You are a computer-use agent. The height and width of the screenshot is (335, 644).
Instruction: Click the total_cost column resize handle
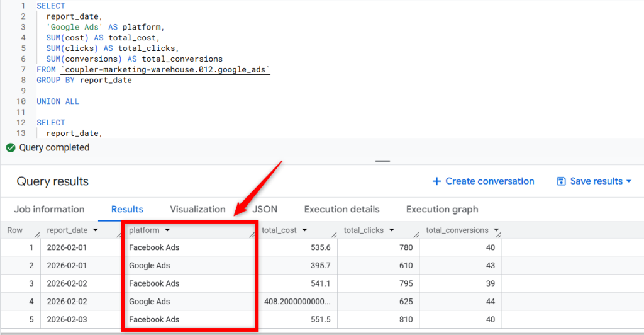tap(334, 235)
